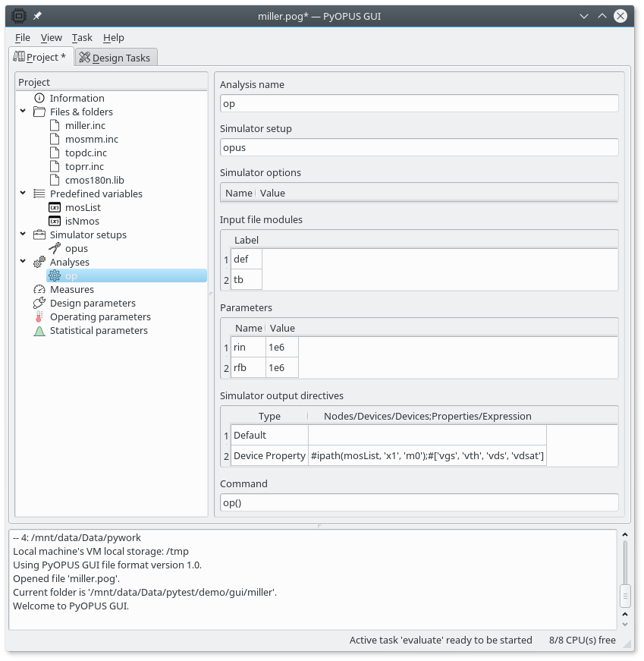This screenshot has width=644, height=661.
Task: Click the Statistical parameters distribution icon
Action: [x=39, y=330]
